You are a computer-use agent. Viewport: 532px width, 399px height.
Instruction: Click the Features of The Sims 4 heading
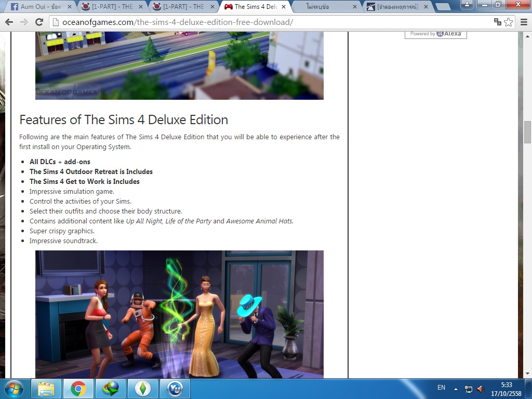point(124,120)
